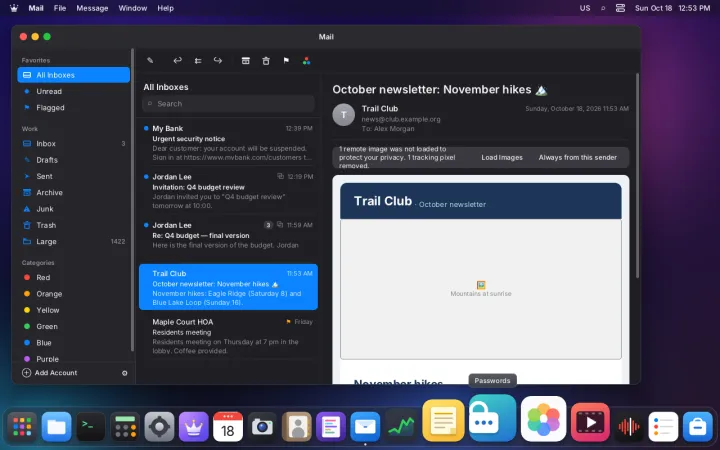Open the Drafts folder

pos(73,160)
